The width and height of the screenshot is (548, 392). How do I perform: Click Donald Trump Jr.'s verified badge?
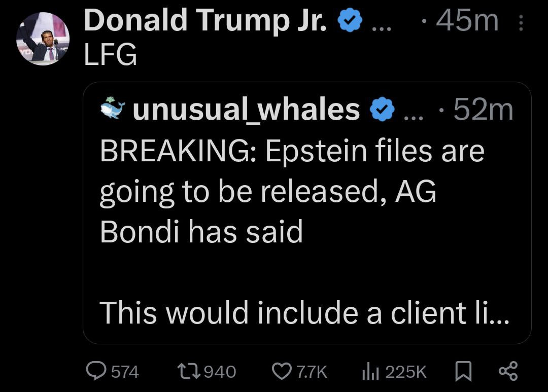[351, 22]
